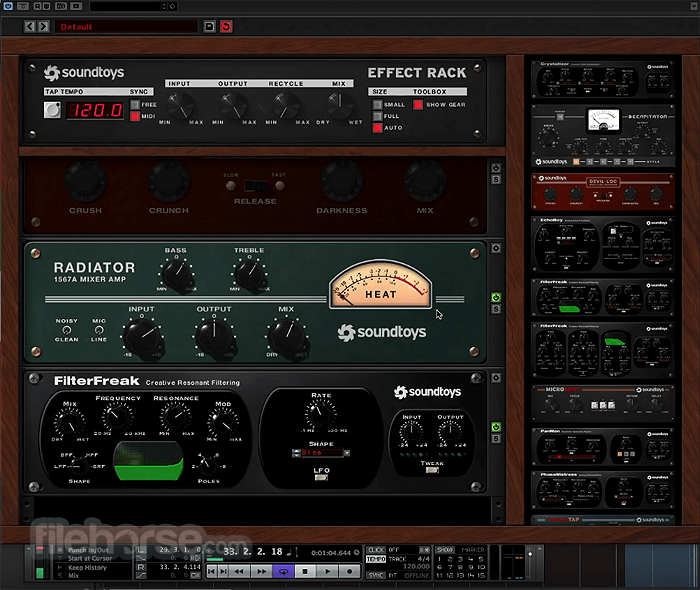Viewport: 700px width, 590px height.
Task: Select SMALL rack size
Action: pos(377,104)
